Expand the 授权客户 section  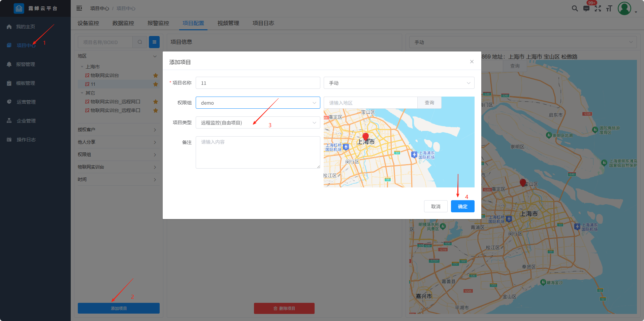(117, 130)
